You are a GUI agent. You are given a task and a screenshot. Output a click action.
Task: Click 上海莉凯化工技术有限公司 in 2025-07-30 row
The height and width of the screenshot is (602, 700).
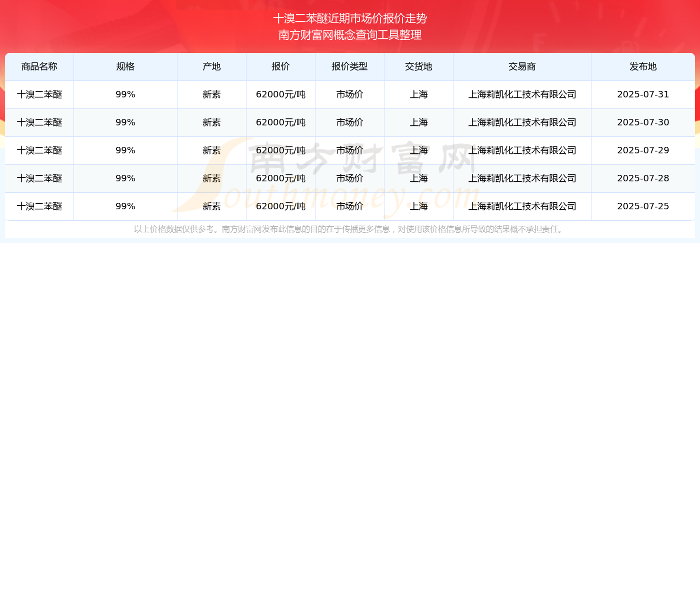tap(522, 122)
